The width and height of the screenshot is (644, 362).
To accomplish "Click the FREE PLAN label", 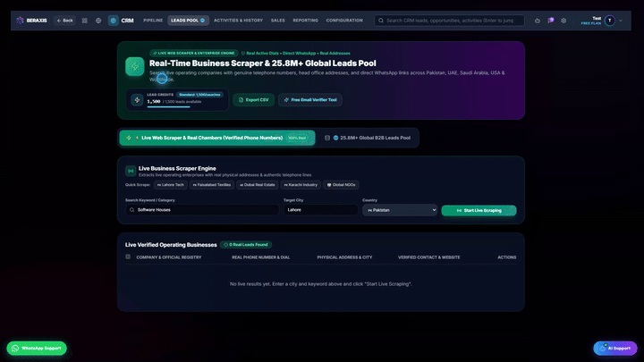I will pyautogui.click(x=590, y=23).
